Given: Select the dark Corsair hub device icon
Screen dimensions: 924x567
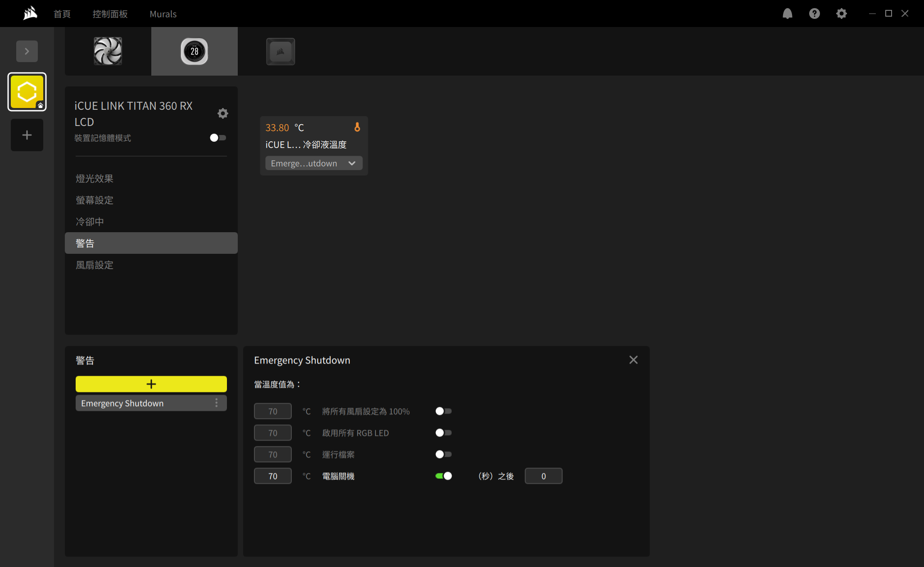Looking at the screenshot, I should pos(280,51).
